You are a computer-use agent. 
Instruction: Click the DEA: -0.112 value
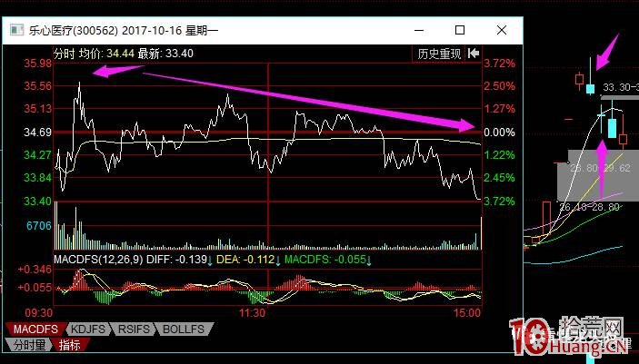point(245,260)
